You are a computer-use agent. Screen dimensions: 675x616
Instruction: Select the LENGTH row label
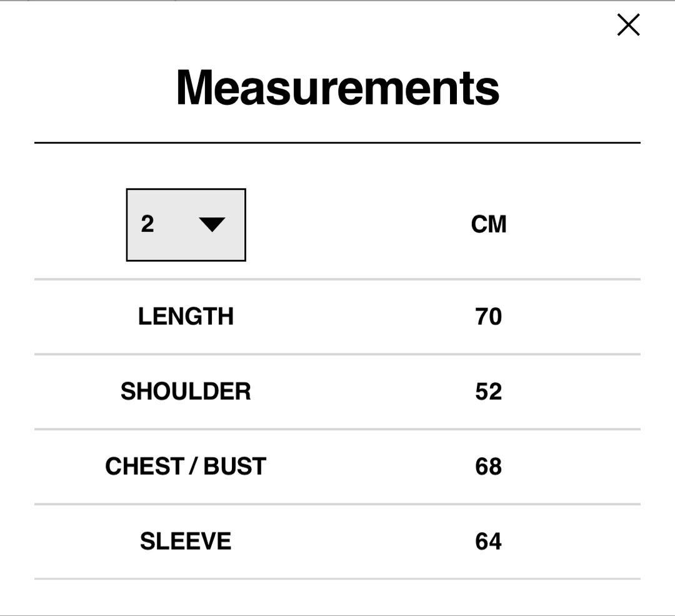click(x=186, y=317)
